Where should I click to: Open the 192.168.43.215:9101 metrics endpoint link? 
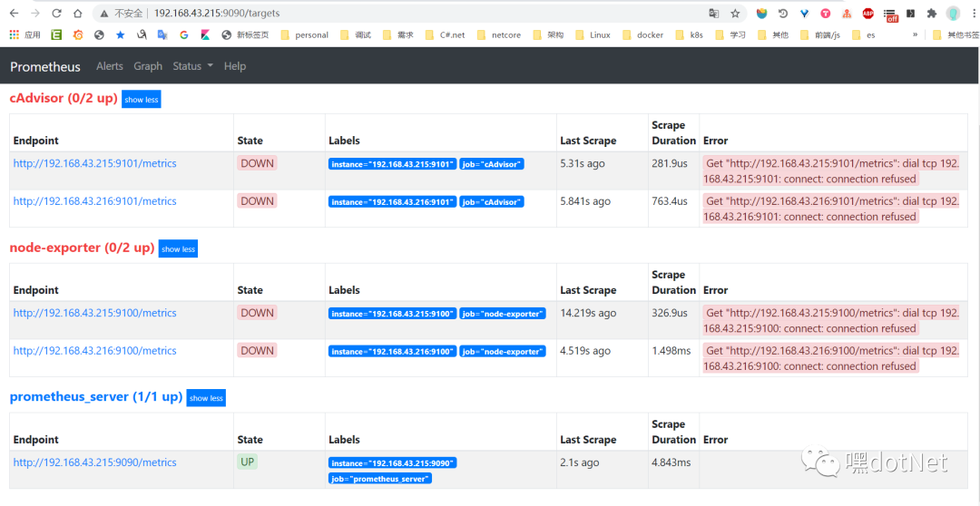[x=95, y=164]
